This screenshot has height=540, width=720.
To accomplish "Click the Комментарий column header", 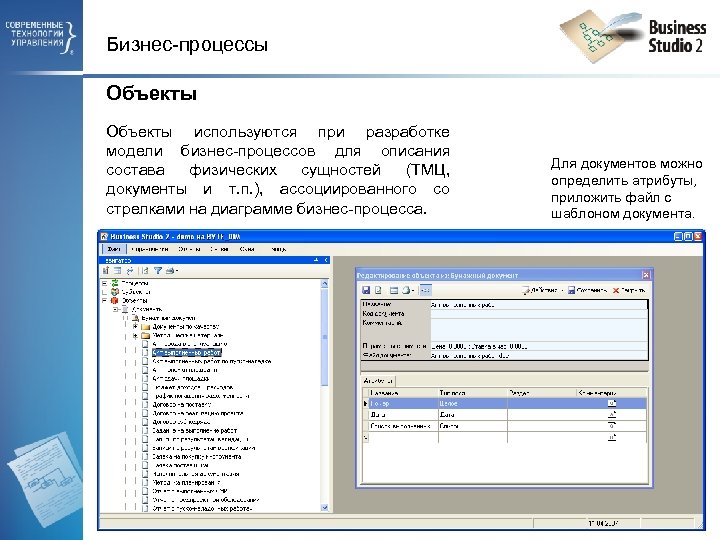I will [612, 393].
